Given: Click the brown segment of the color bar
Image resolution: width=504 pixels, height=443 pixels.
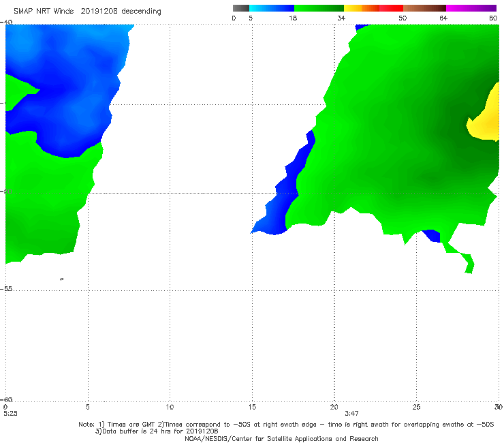Looking at the screenshot, I should (424, 8).
